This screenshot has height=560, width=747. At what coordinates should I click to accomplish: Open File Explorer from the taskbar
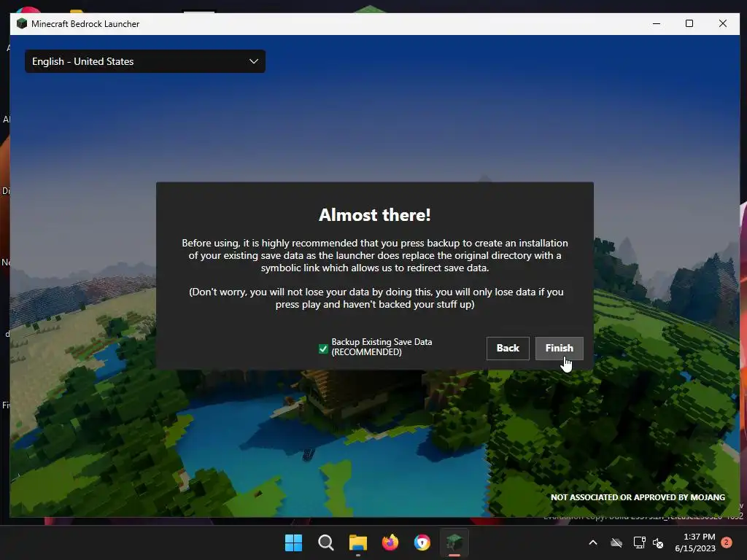coord(357,542)
